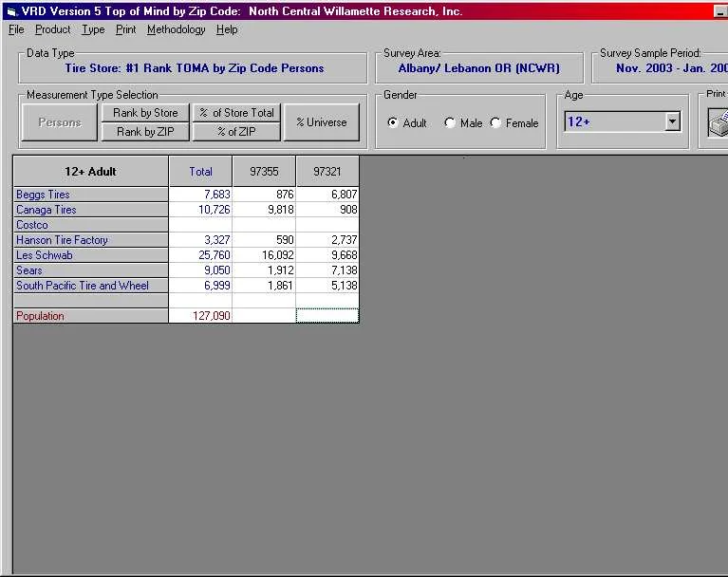
Task: Click the Population total 127,090
Action: tap(200, 316)
